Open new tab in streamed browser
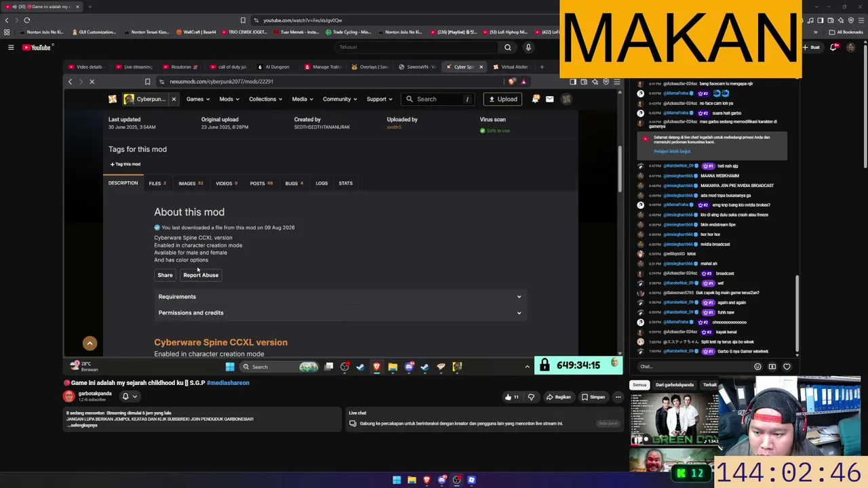 pos(542,67)
